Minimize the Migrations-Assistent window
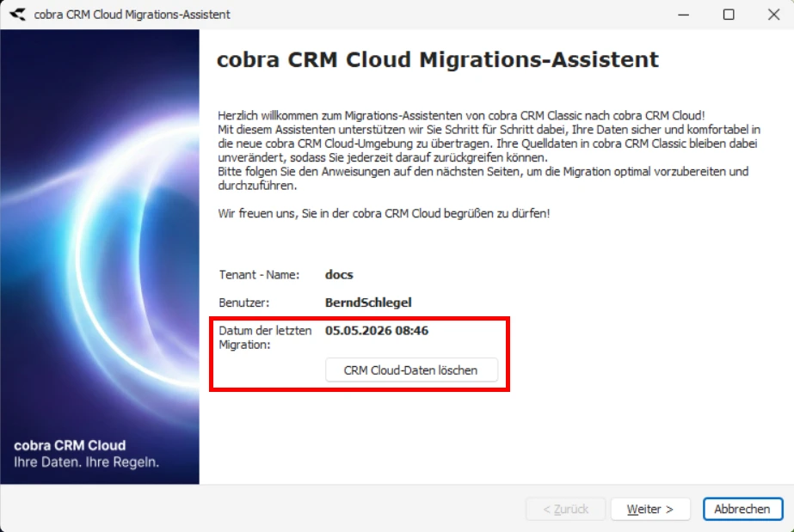Screen dimensions: 794x532 coord(684,14)
